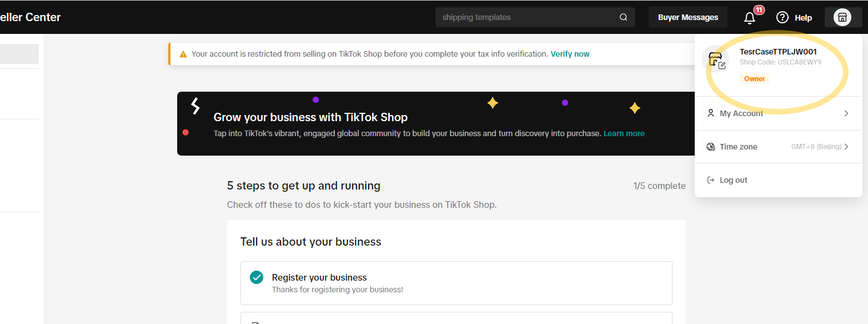Click Learn more in the banner
Screen dimensions: 868x324
[624, 133]
